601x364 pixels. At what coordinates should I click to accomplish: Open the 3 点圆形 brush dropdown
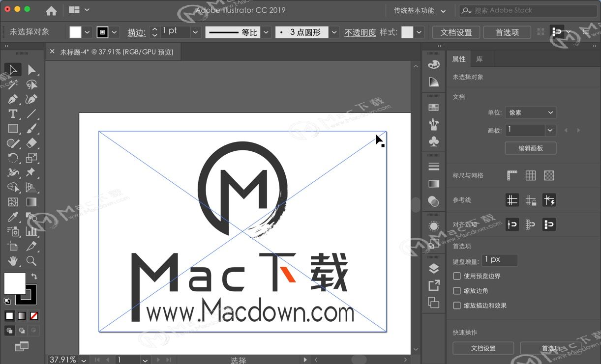334,32
